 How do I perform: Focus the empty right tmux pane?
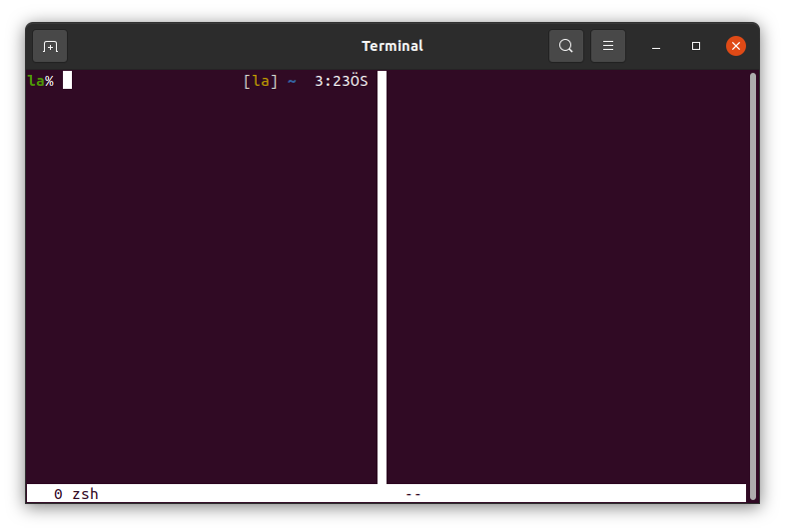[564, 279]
